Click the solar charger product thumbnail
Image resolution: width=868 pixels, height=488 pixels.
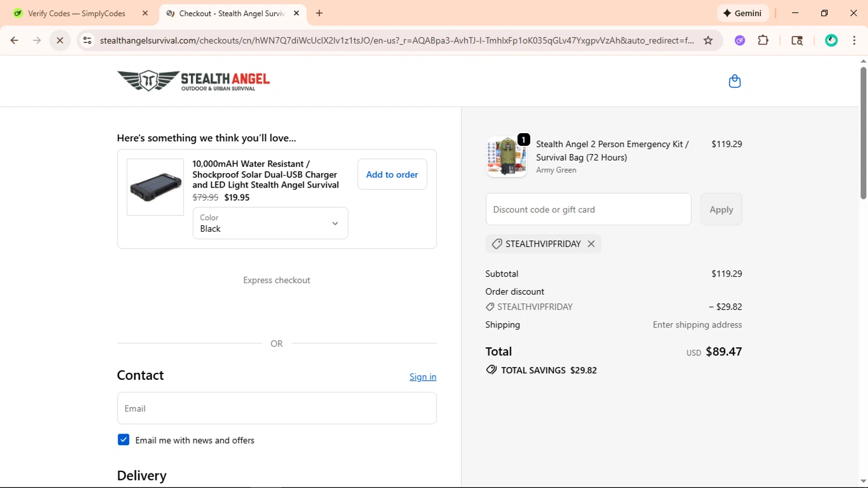click(x=155, y=187)
